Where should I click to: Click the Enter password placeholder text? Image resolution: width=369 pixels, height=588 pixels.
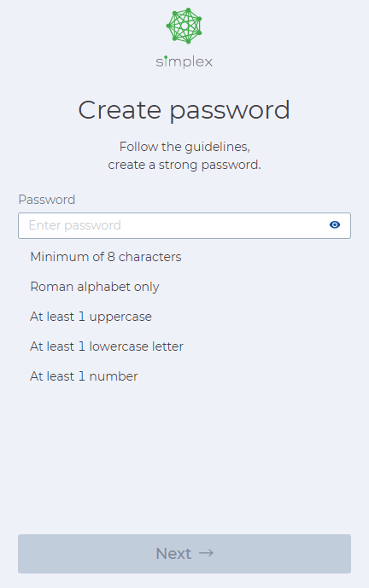(74, 225)
